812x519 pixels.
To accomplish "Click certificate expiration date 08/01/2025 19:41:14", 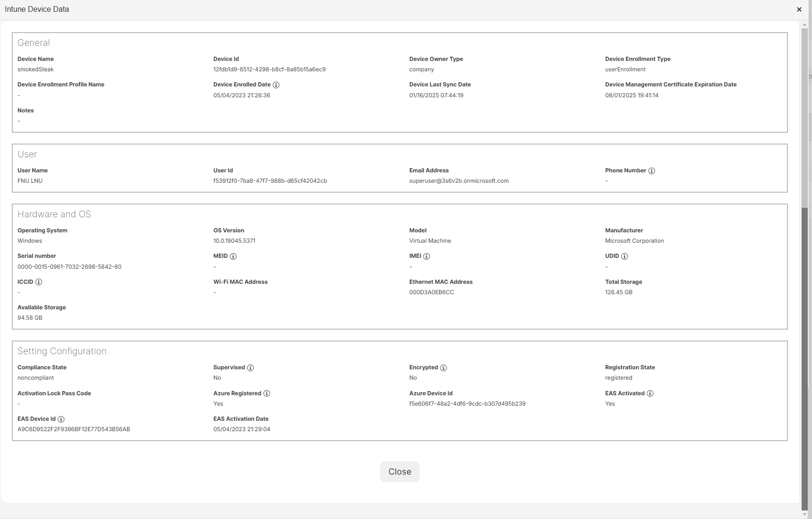I will click(632, 95).
